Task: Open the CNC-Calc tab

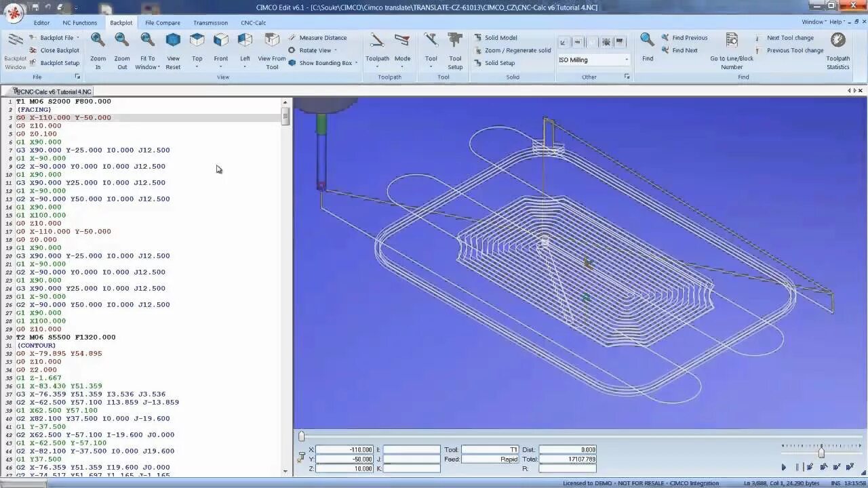Action: tap(254, 23)
